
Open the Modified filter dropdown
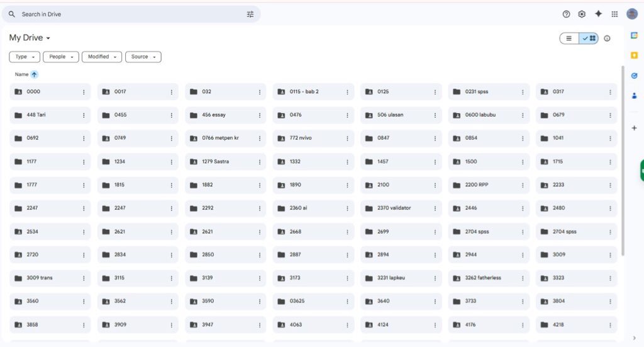[102, 57]
